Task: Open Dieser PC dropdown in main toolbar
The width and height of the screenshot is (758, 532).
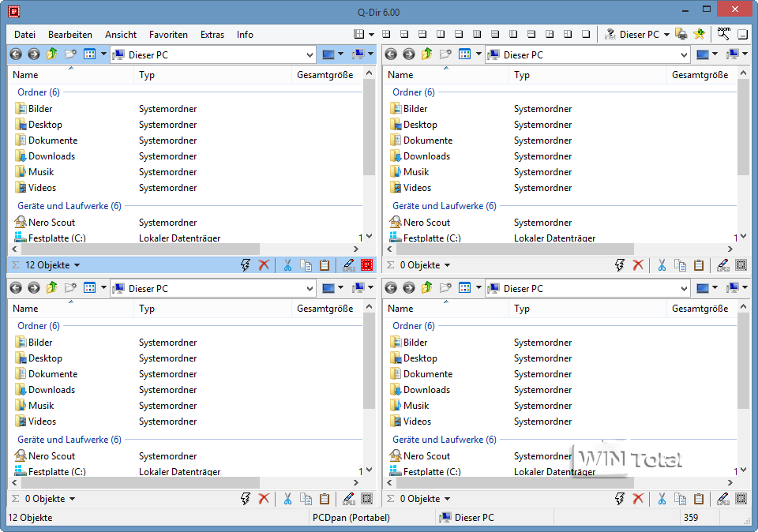Action: [666, 34]
